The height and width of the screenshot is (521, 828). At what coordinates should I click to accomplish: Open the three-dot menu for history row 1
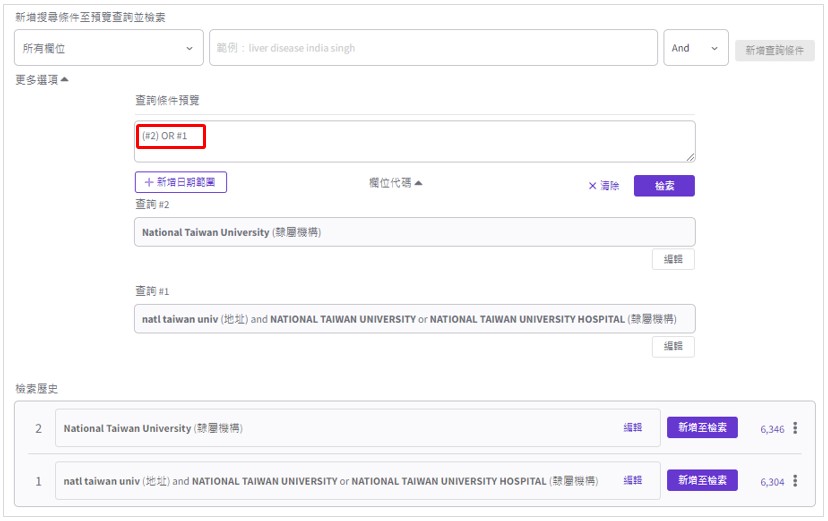[x=795, y=481]
